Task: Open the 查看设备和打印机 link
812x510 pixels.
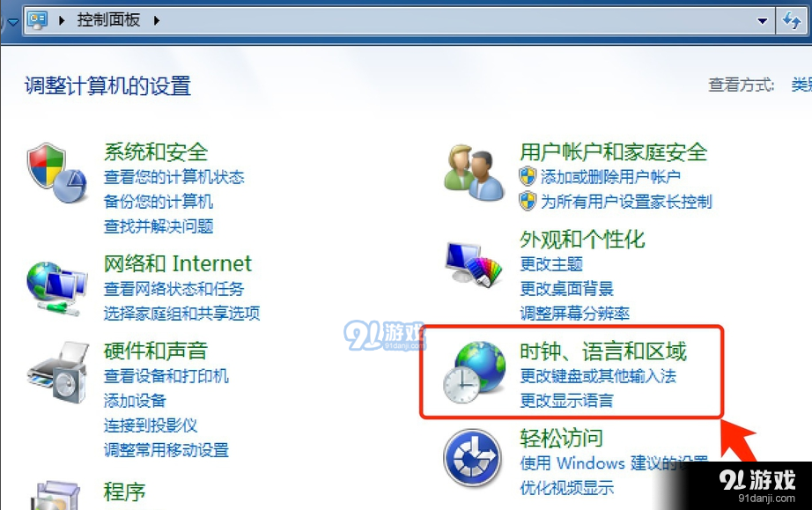Action: point(166,376)
